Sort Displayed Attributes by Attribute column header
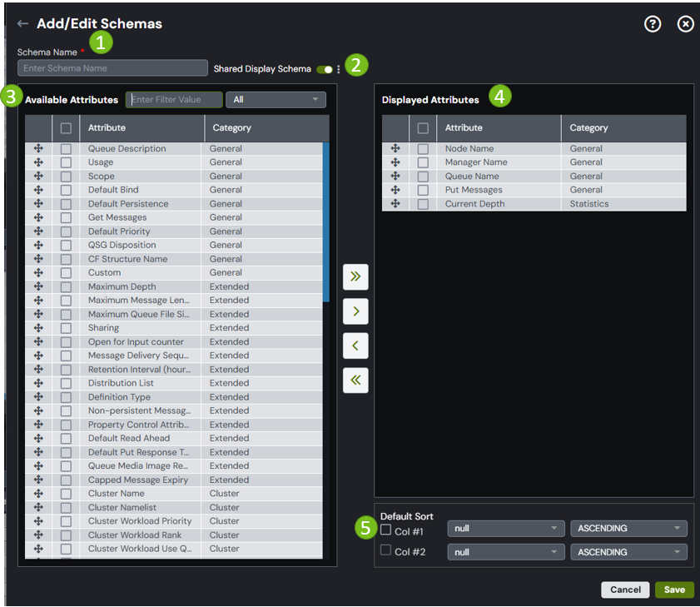Screen dimensions: 700x607 499,128
